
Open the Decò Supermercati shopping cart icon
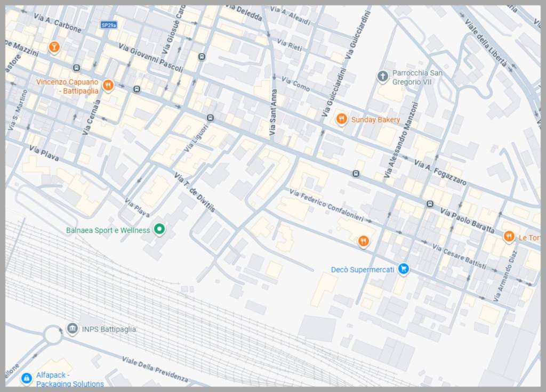pos(404,269)
